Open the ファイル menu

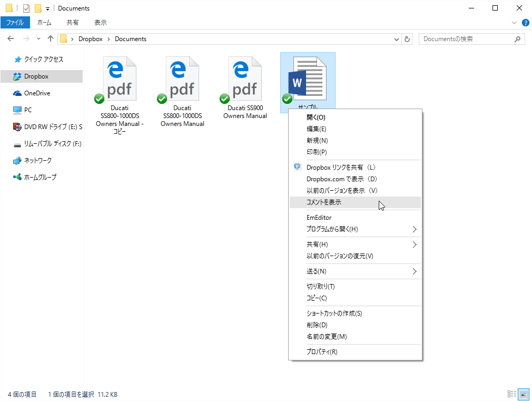(x=16, y=22)
